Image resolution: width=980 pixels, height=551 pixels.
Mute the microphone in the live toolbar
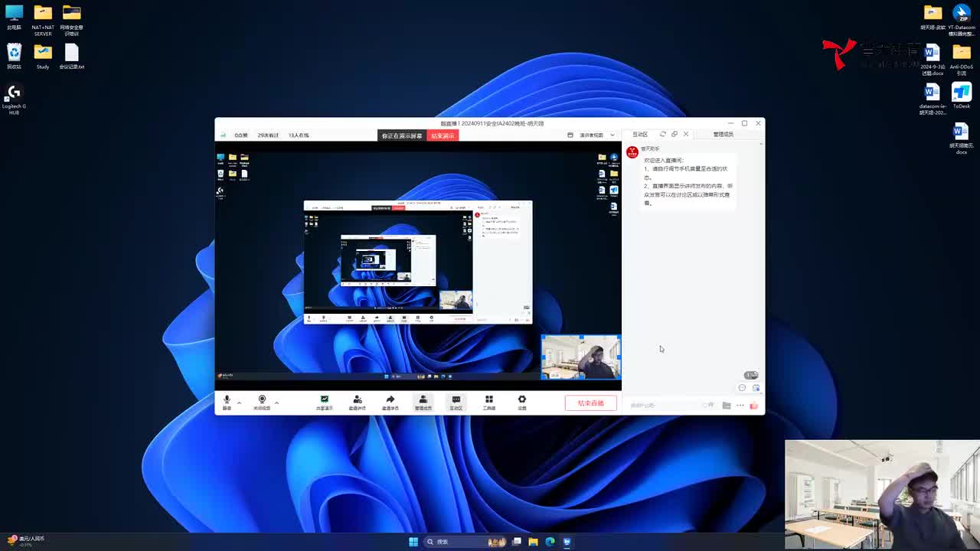227,402
